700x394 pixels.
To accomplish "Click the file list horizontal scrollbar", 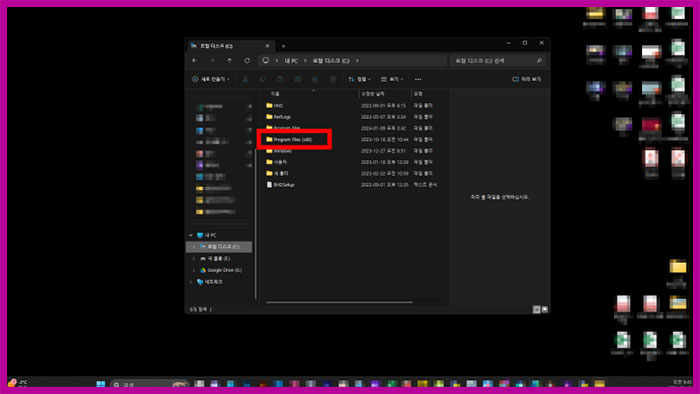I will pos(339,303).
